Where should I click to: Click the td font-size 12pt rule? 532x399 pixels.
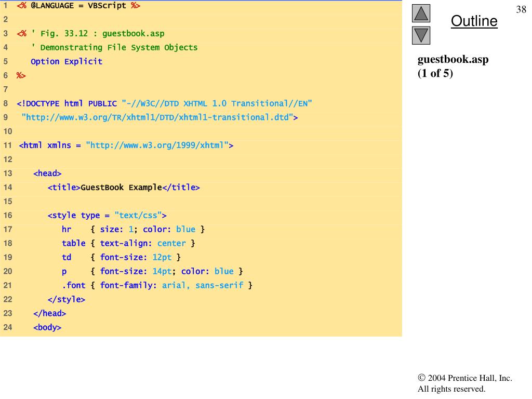(x=122, y=257)
